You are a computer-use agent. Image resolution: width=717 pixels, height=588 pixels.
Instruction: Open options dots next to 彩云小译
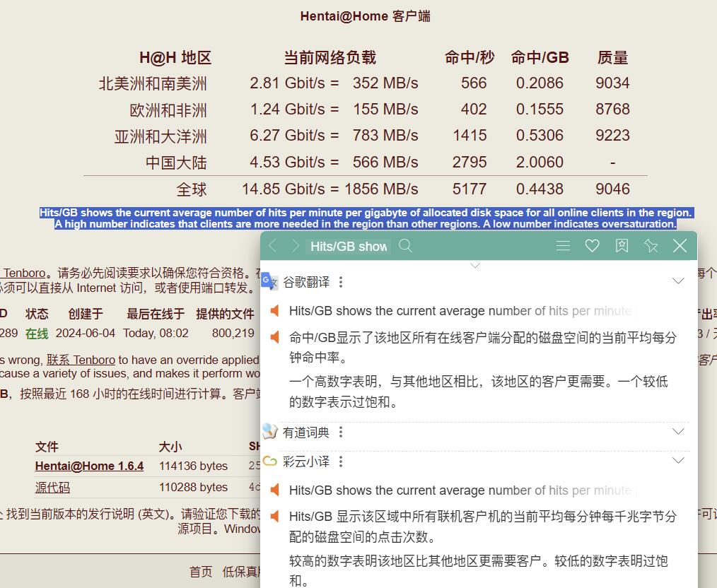click(x=341, y=461)
